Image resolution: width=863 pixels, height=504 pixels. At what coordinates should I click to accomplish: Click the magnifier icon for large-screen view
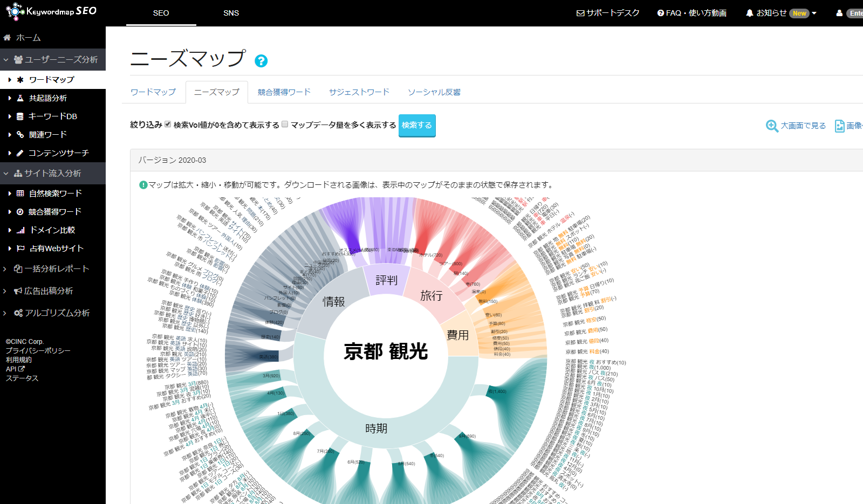point(772,126)
